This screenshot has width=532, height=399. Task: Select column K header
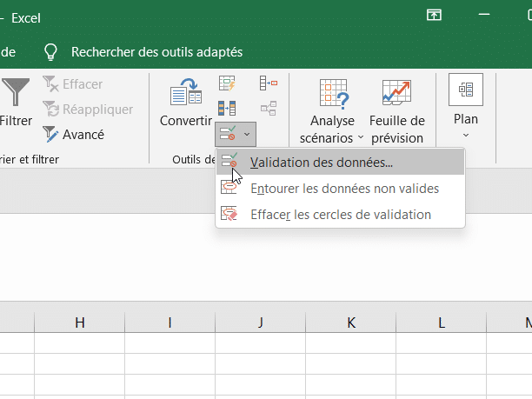click(x=351, y=323)
